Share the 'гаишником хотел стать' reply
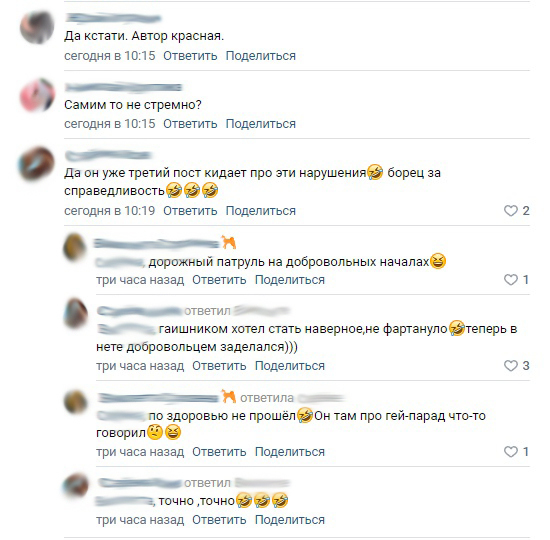Screen dimensions: 550x540 pyautogui.click(x=290, y=366)
